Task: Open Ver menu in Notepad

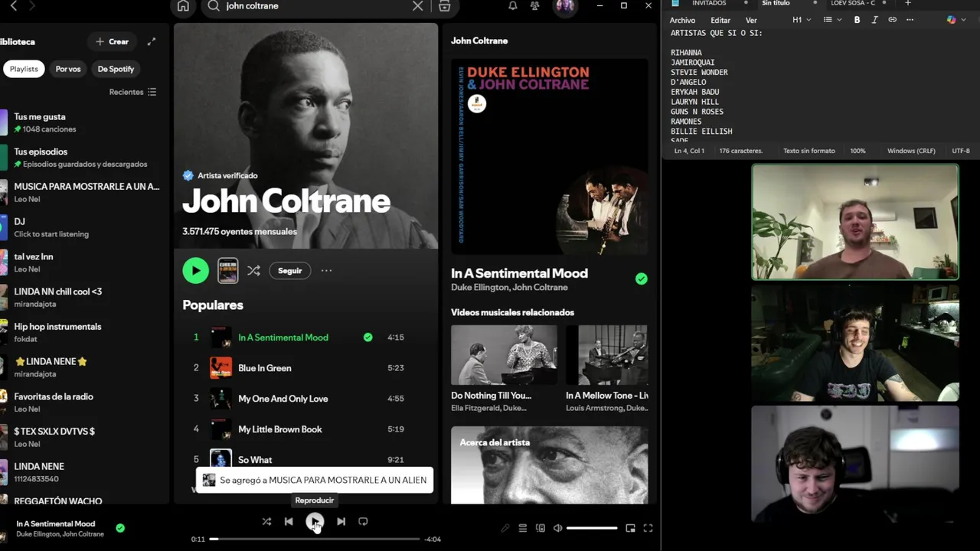Action: [751, 20]
